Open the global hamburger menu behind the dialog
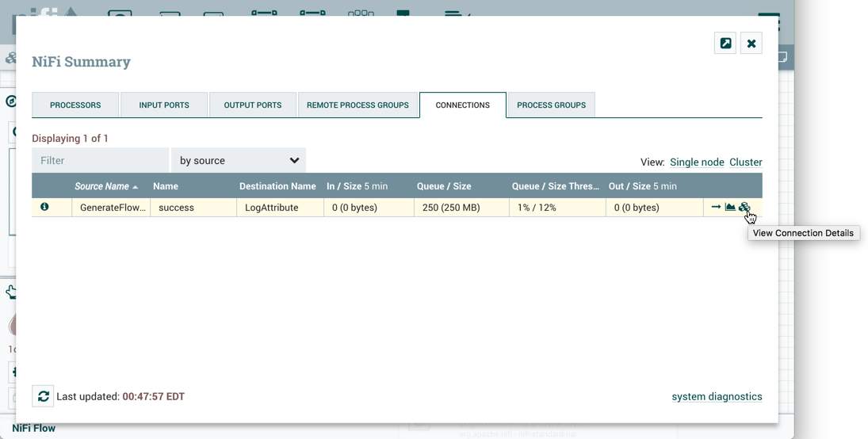 (769, 21)
